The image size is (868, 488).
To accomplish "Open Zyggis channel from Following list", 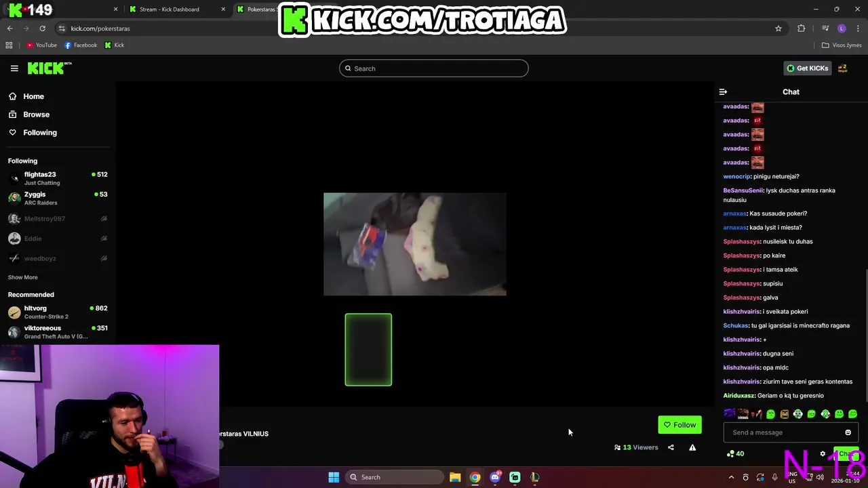I will (58, 198).
